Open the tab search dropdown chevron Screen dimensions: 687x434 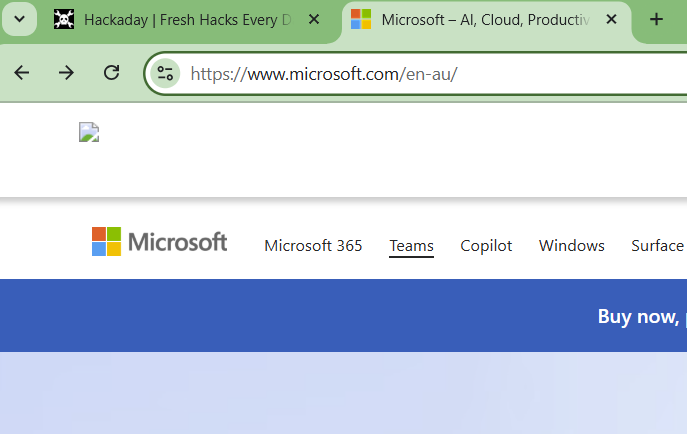pyautogui.click(x=19, y=20)
